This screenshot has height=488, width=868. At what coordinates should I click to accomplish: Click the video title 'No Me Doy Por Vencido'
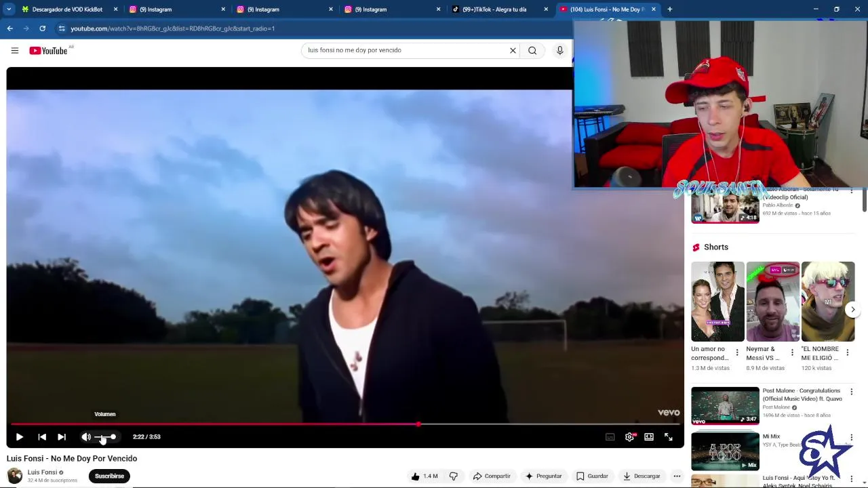(x=72, y=459)
